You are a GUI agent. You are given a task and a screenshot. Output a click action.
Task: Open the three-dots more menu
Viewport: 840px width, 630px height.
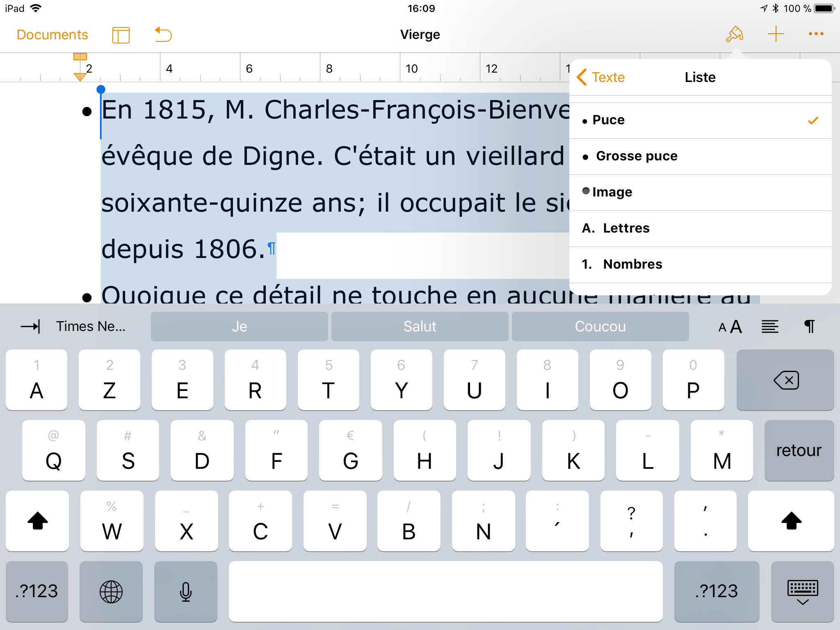click(816, 34)
